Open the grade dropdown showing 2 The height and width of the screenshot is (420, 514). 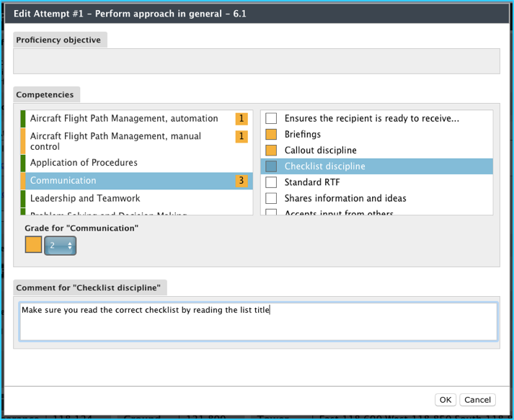[x=61, y=246]
